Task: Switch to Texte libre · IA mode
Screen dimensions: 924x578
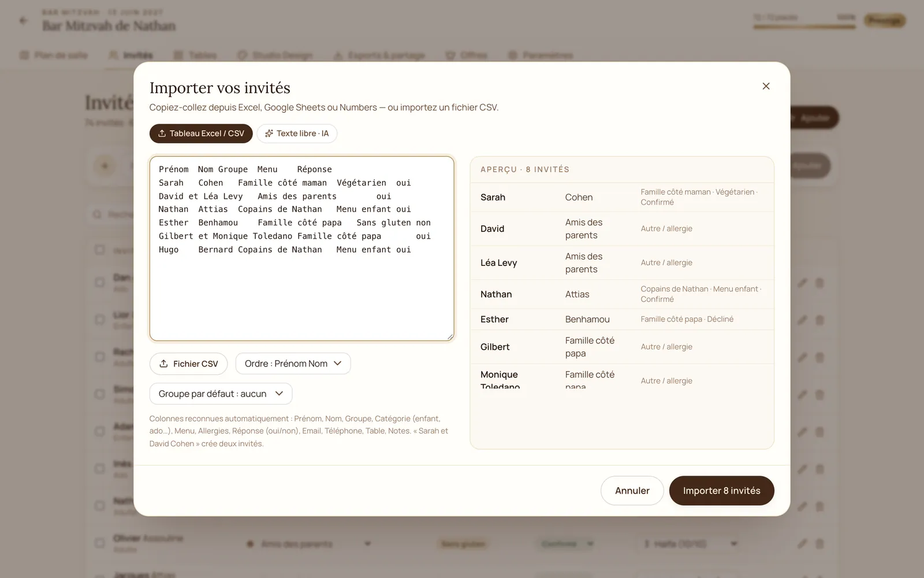Action: [297, 134]
